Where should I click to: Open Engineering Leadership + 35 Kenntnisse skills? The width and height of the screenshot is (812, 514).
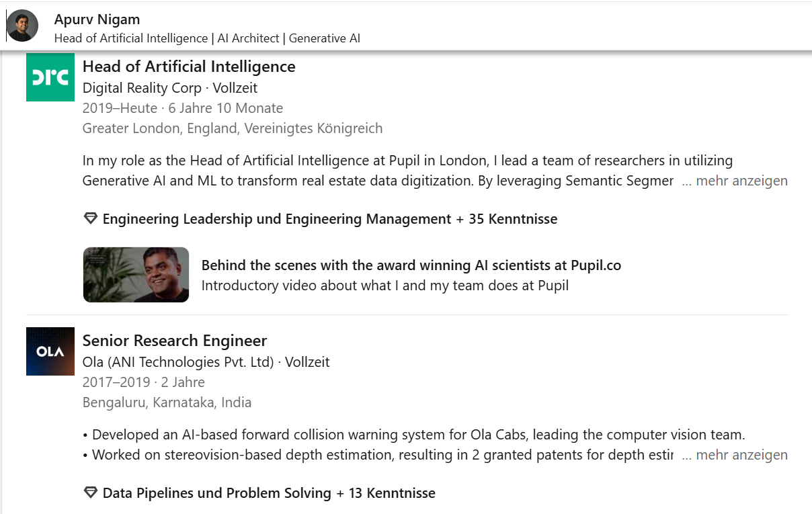tap(329, 219)
